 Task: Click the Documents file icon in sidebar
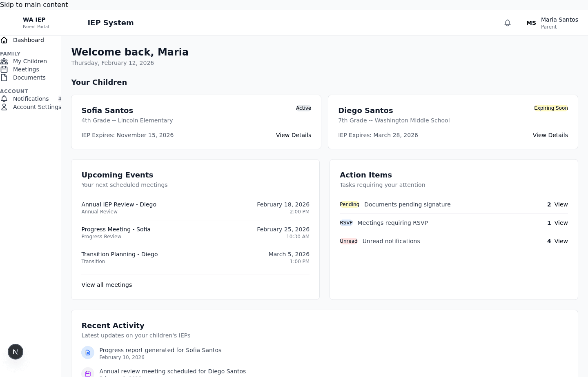4,78
